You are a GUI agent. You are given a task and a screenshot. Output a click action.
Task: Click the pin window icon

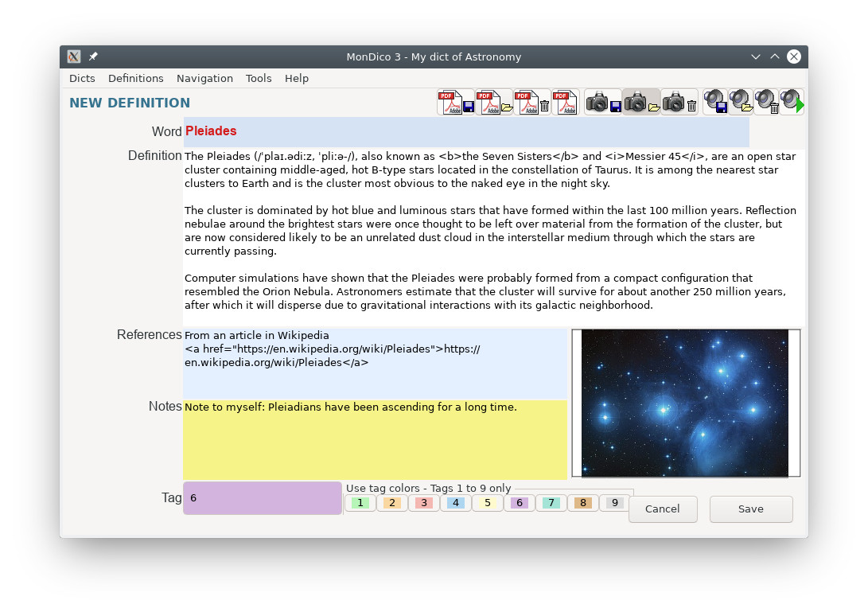click(x=93, y=57)
